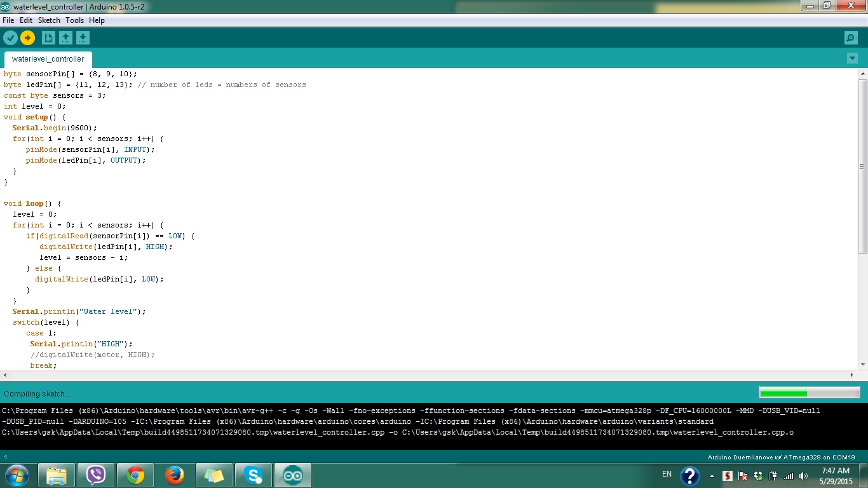Viewport: 868px width, 488px height.
Task: Click the Arduino logo in title bar
Action: 6,6
